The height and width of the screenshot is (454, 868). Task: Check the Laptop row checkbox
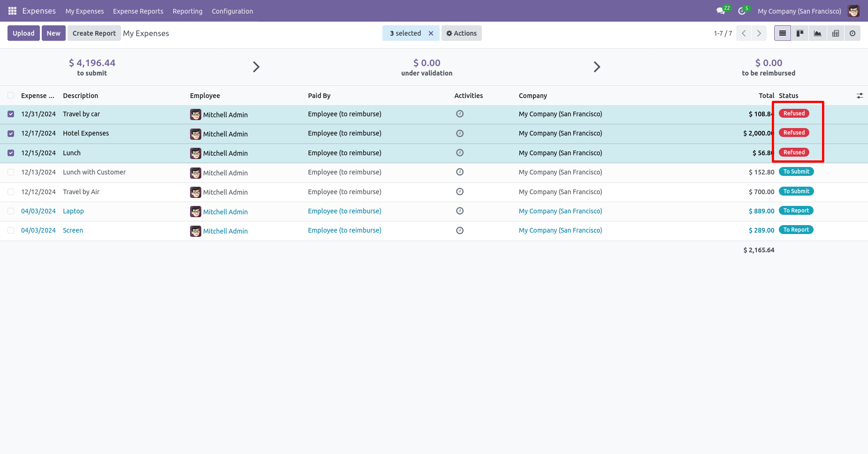pos(11,211)
